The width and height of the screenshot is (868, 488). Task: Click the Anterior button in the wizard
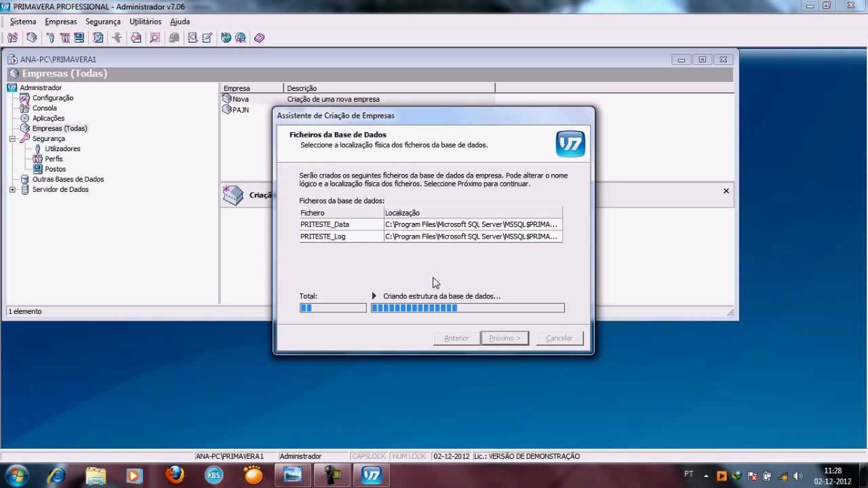(x=456, y=338)
